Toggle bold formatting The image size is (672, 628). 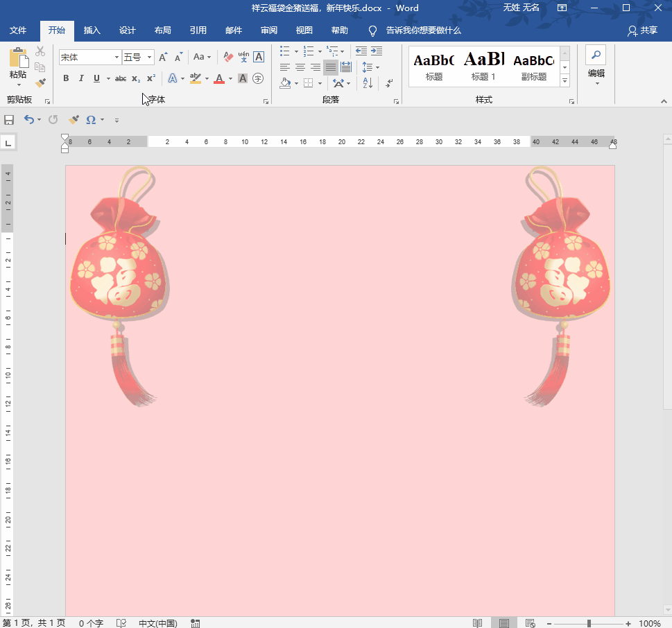click(66, 78)
